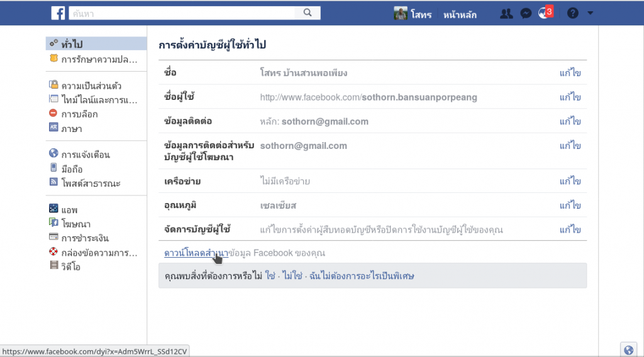644x357 pixels.
Task: Click the payments card icon
Action: click(x=53, y=237)
